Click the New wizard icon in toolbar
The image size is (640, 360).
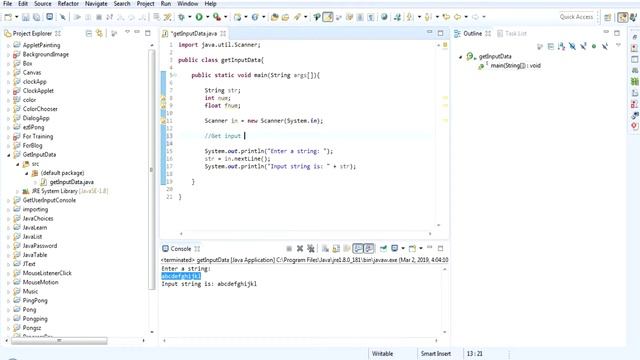pyautogui.click(x=8, y=17)
